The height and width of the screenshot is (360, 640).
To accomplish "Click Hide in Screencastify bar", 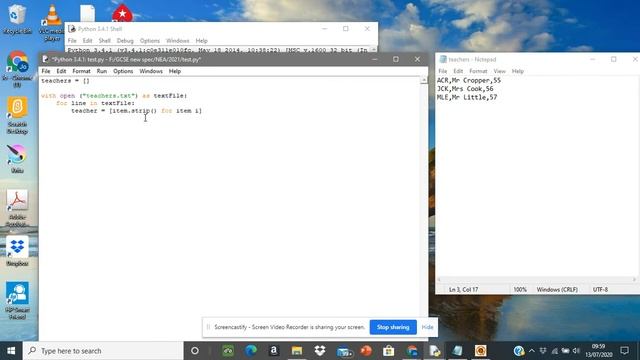I will click(427, 327).
